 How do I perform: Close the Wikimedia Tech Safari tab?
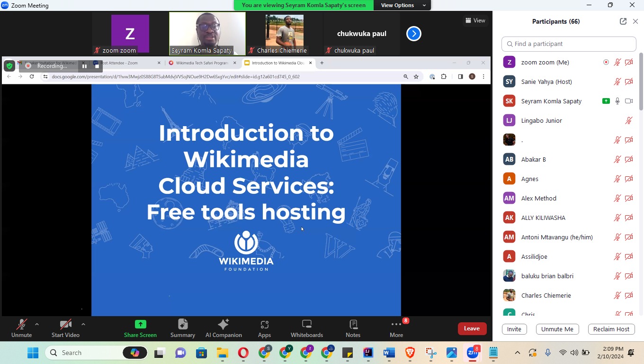234,63
